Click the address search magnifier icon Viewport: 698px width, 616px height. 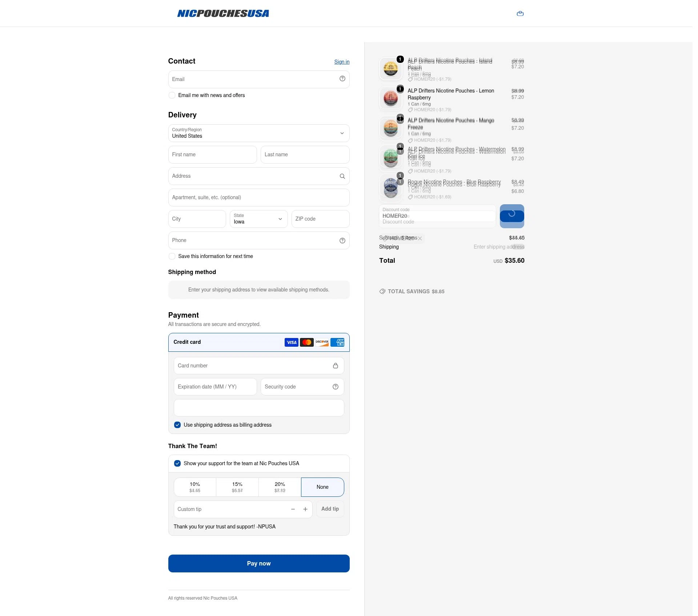point(342,176)
